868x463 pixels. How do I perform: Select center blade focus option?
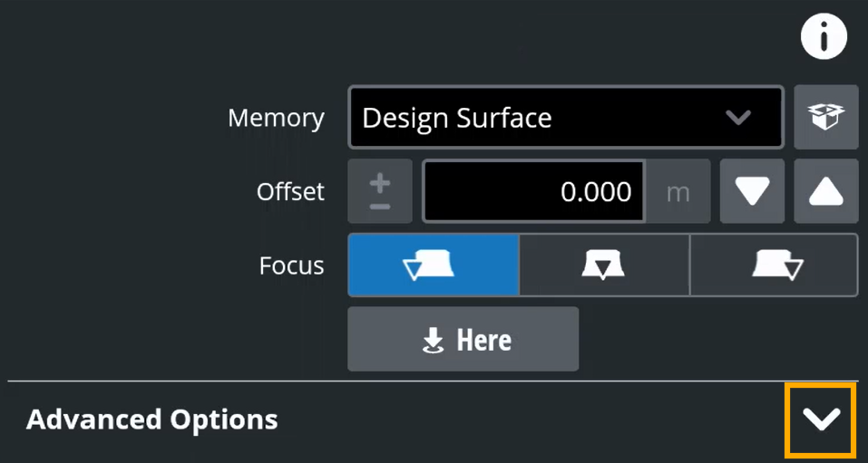click(604, 265)
